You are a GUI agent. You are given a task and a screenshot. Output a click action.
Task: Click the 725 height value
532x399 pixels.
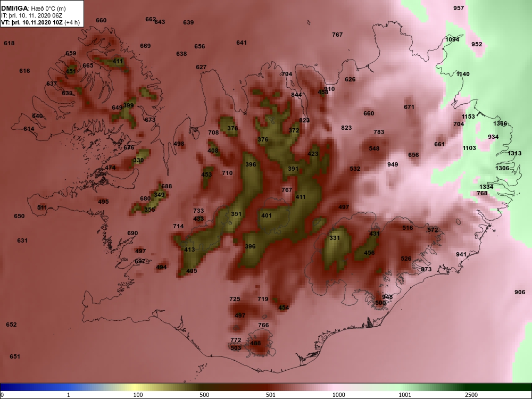(x=235, y=299)
